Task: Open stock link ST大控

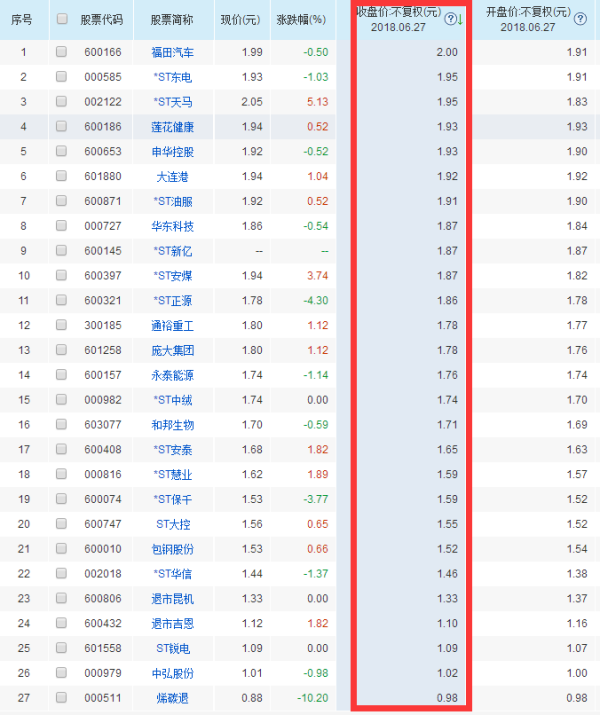Action: (172, 524)
